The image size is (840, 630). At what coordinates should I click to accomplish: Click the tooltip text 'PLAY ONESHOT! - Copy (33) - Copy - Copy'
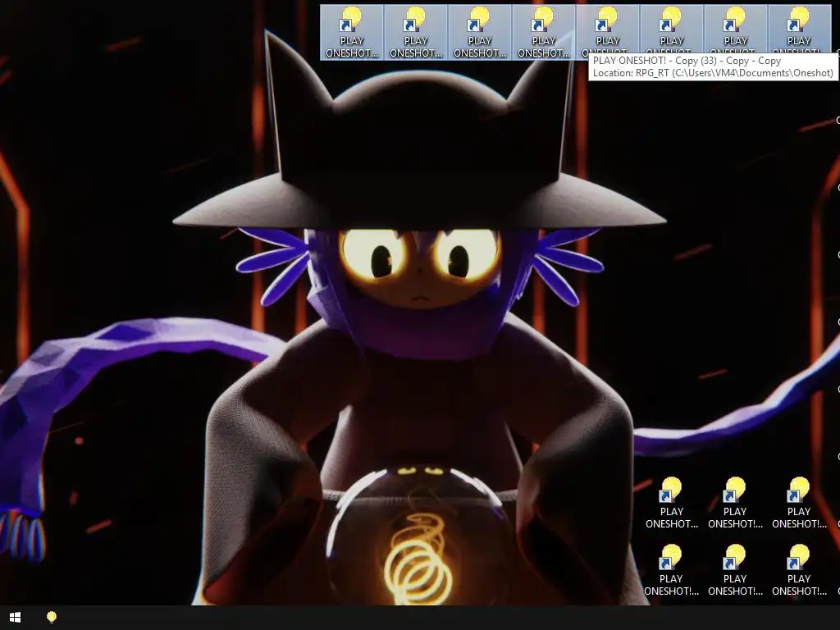point(687,61)
